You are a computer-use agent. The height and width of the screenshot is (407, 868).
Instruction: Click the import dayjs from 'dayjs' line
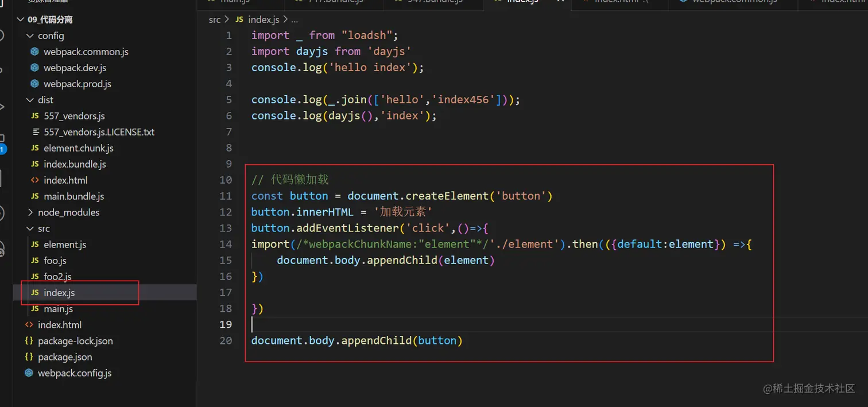tap(331, 52)
